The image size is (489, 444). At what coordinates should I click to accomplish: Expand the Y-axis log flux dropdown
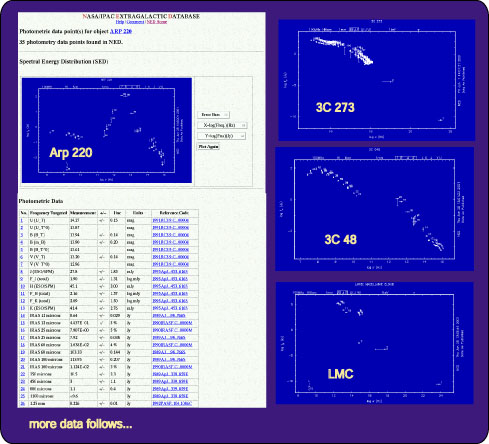click(x=221, y=136)
